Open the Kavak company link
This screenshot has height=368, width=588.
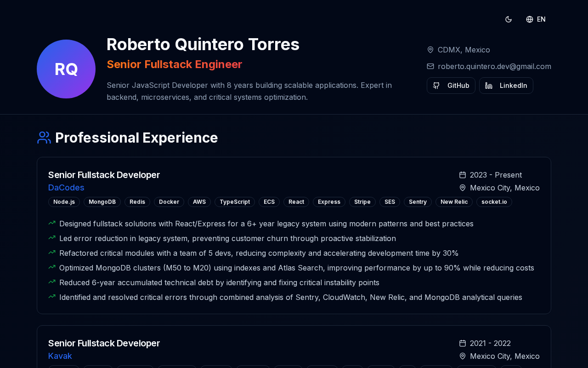click(x=60, y=356)
